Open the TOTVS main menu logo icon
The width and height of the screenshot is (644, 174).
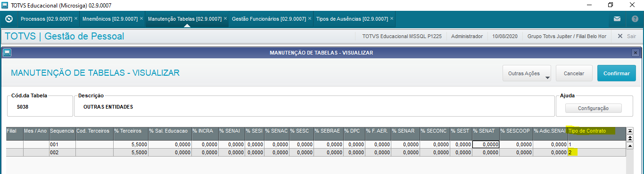pos(8,19)
